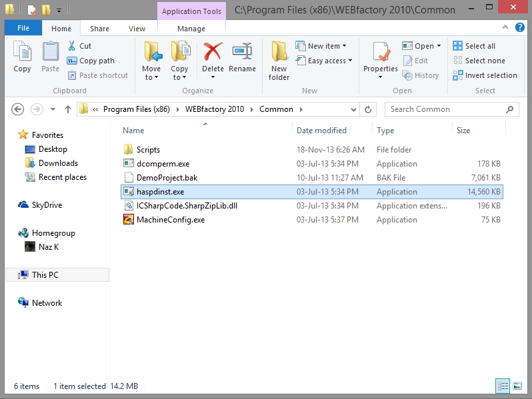Select the haspdinst.exe file
Screen dimensions: 532x399
[x=312, y=192]
